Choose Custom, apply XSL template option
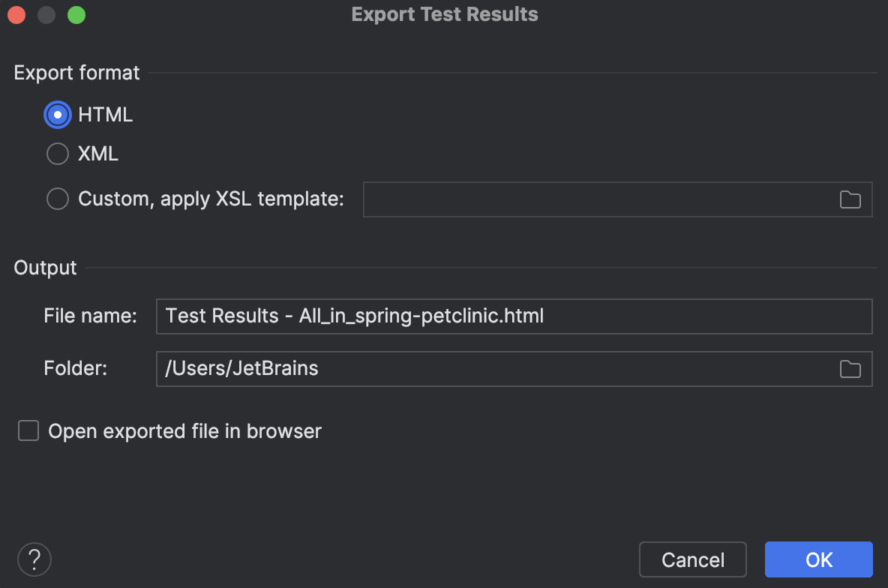This screenshot has width=888, height=588. 57,199
